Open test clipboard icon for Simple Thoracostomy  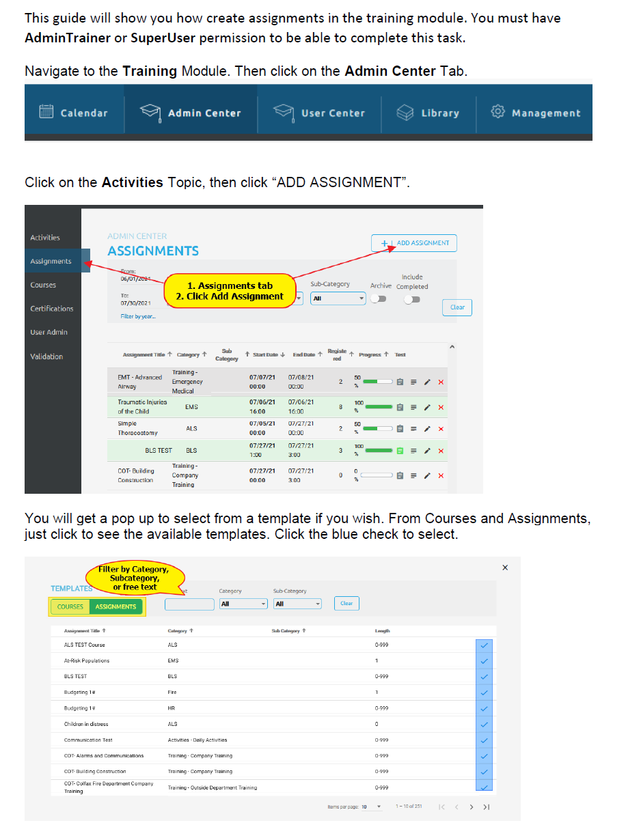click(x=400, y=429)
